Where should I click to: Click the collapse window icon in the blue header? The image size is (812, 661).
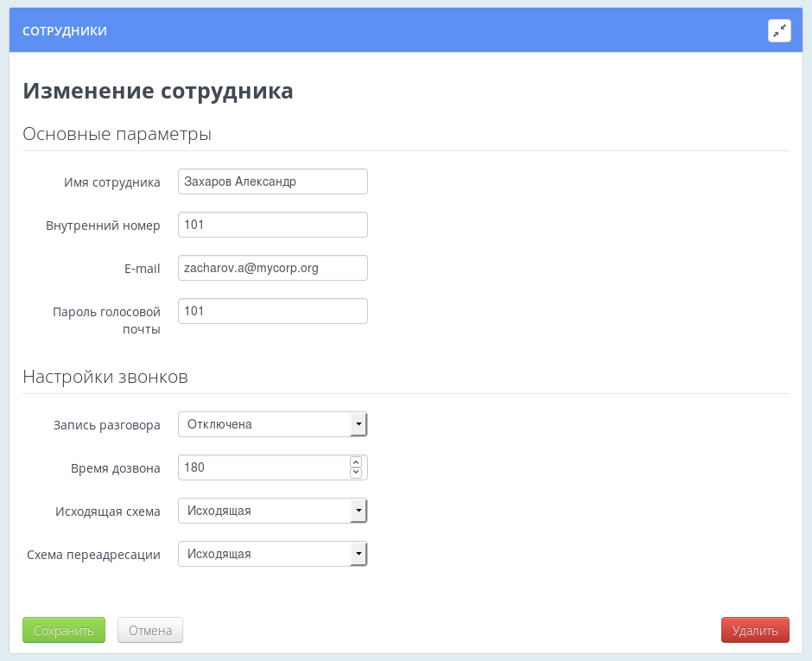780,30
